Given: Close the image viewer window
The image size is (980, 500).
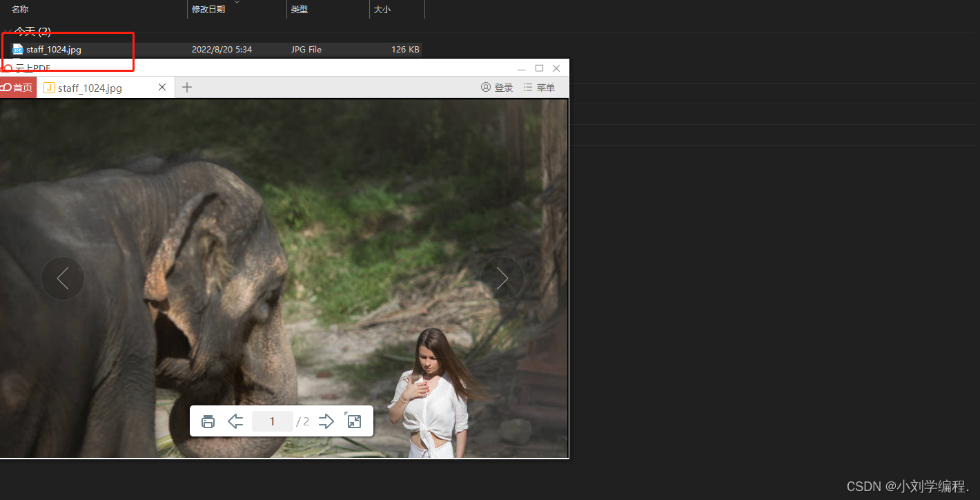Looking at the screenshot, I should pos(556,68).
